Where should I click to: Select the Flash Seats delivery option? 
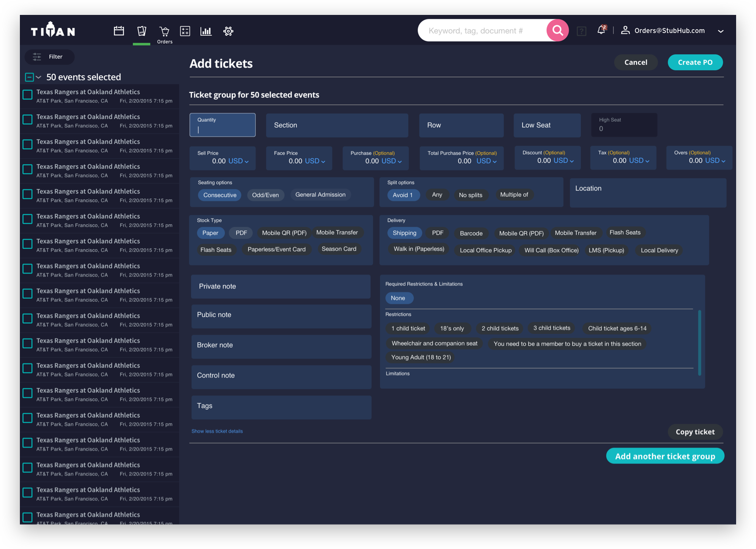(x=625, y=232)
